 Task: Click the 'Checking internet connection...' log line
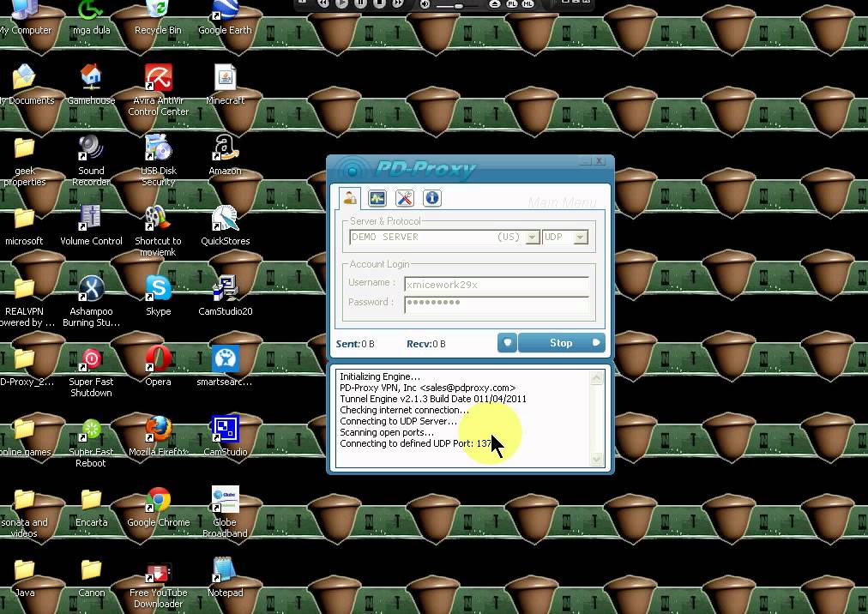[x=404, y=410]
